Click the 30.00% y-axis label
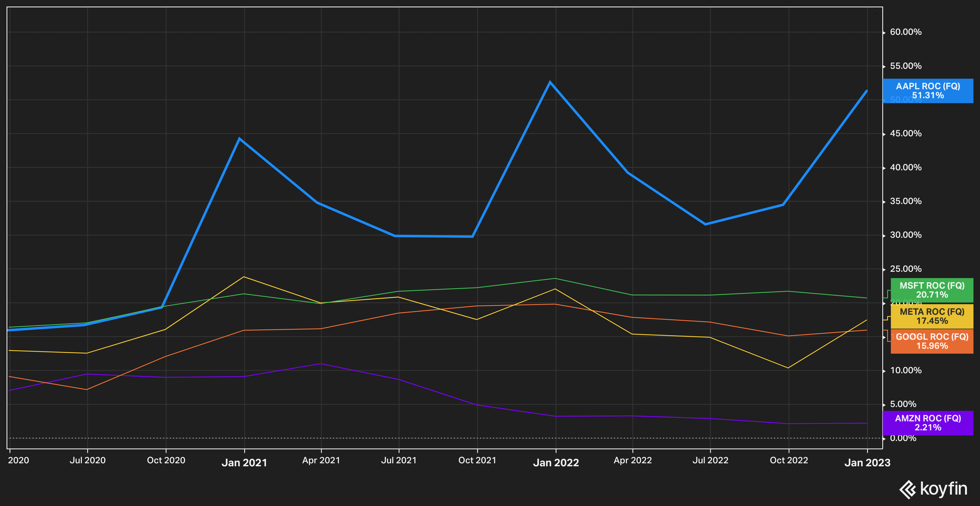 (x=905, y=235)
